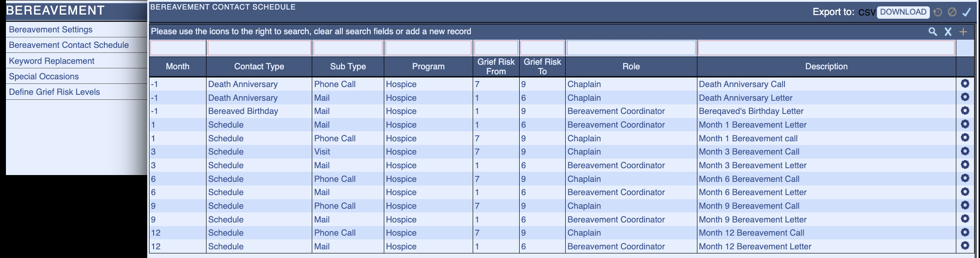Screen dimensions: 980x258
Task: Click the Description column header
Action: pyautogui.click(x=826, y=67)
